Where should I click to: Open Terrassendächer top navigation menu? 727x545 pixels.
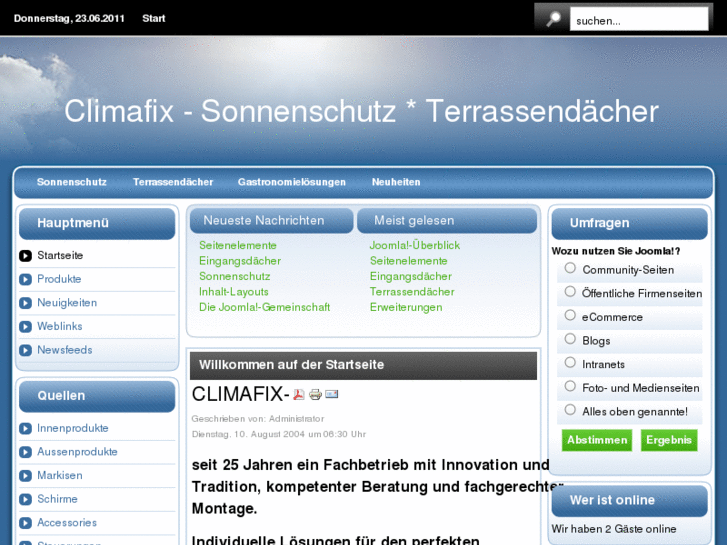173,182
